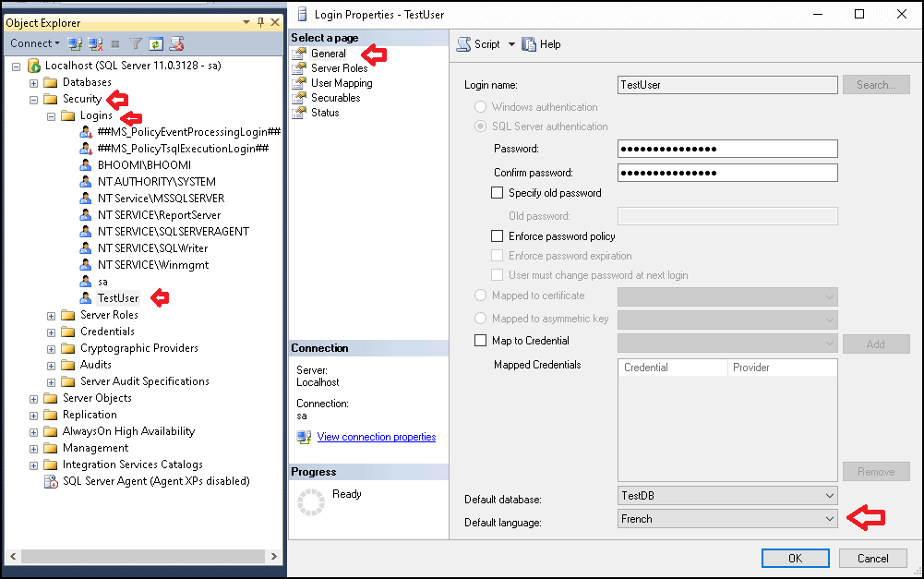Click into the Confirm password field
This screenshot has width=924, height=579.
click(x=727, y=173)
